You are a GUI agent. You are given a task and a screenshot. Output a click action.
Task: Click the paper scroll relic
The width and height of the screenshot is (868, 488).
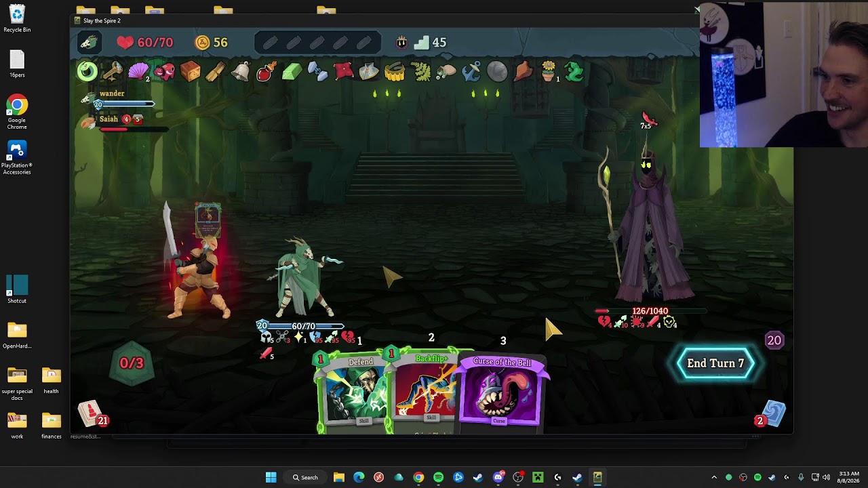[216, 71]
